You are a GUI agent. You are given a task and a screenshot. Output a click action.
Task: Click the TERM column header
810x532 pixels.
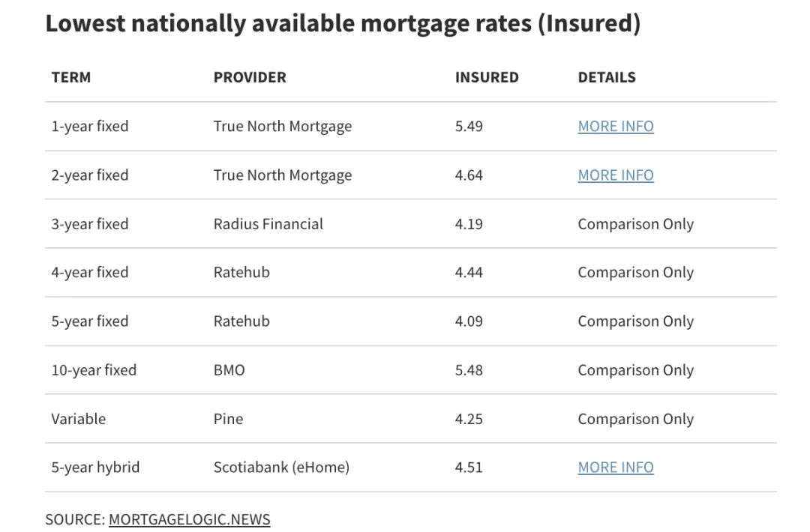tap(71, 77)
